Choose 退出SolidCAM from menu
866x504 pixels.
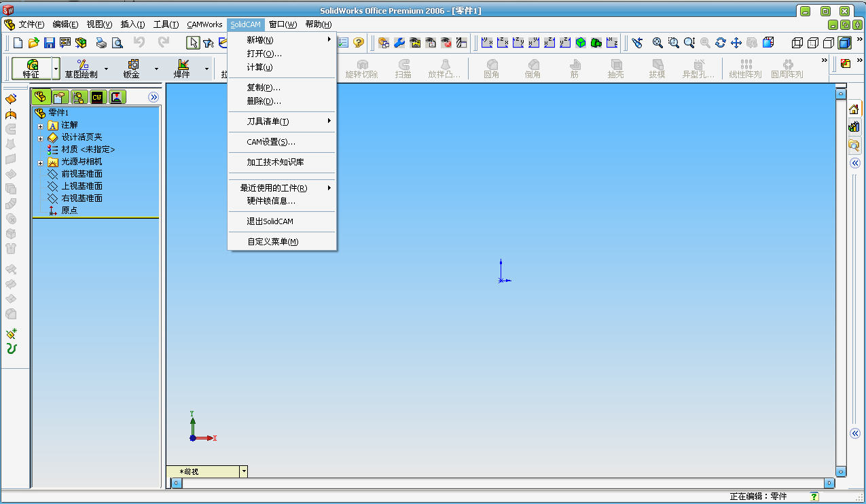[x=282, y=221]
